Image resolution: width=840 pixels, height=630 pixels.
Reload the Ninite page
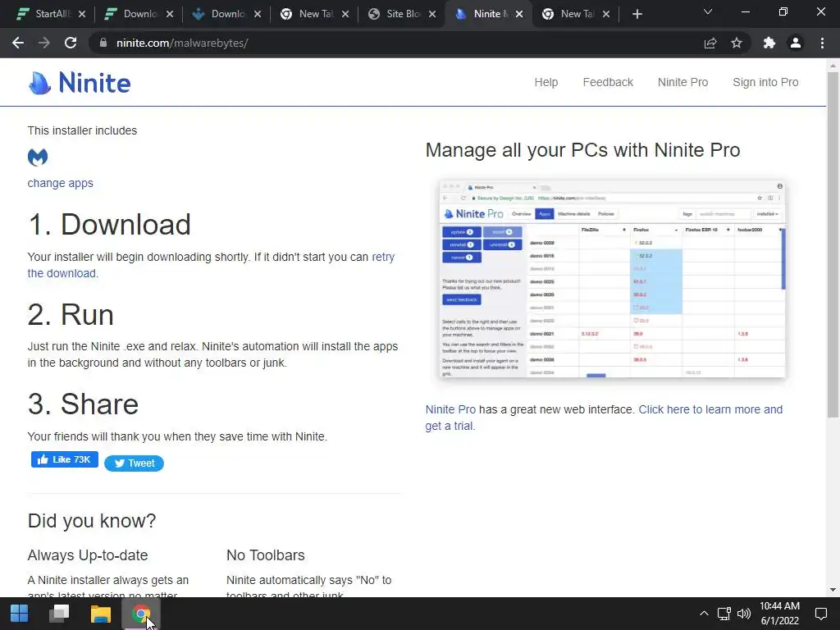[x=71, y=43]
